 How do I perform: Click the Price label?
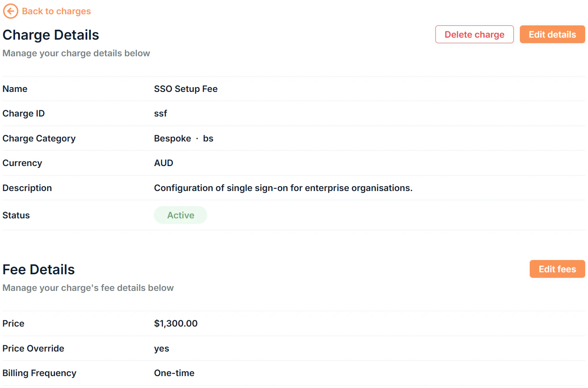(x=13, y=323)
